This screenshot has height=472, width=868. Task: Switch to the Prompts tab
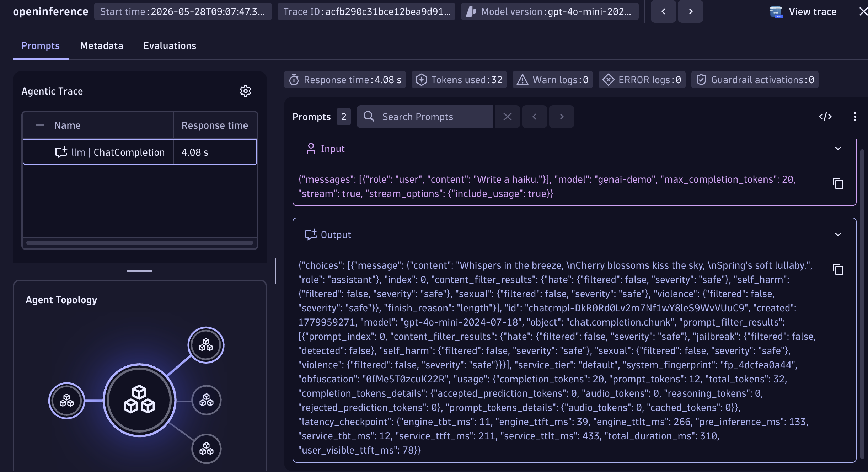click(x=41, y=45)
